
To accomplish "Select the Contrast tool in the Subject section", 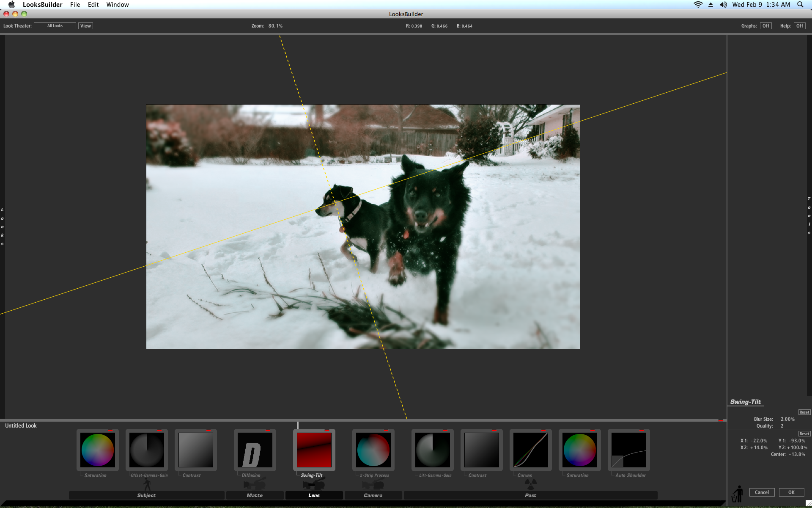I will [x=196, y=450].
